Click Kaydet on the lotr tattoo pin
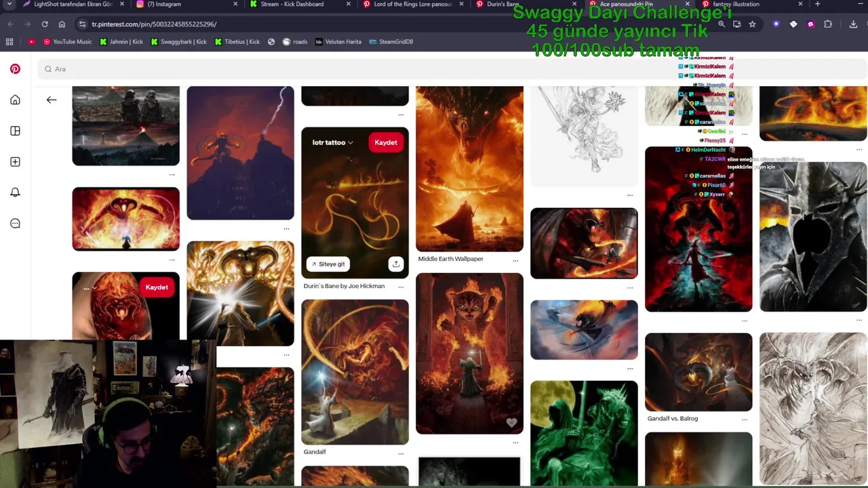 pyautogui.click(x=386, y=142)
